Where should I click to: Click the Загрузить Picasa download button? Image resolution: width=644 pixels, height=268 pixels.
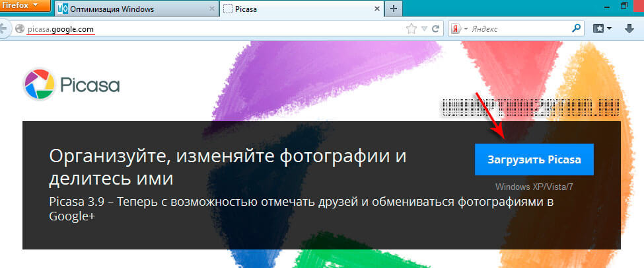pos(534,159)
